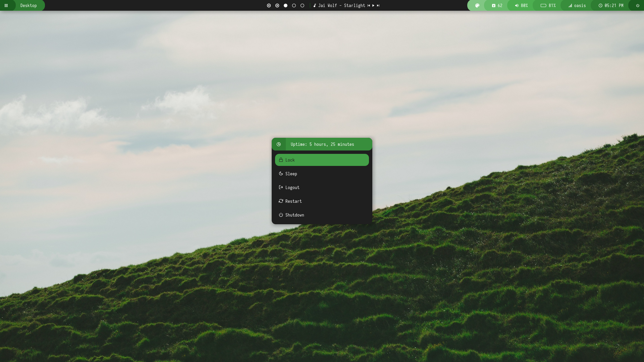
Task: Switch to the fifth workspace circle
Action: click(302, 5)
